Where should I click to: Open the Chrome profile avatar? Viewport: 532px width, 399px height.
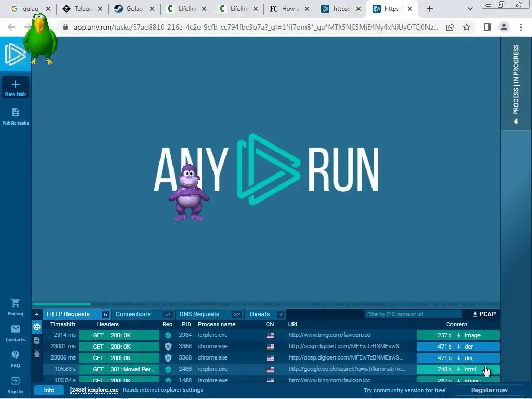point(504,27)
